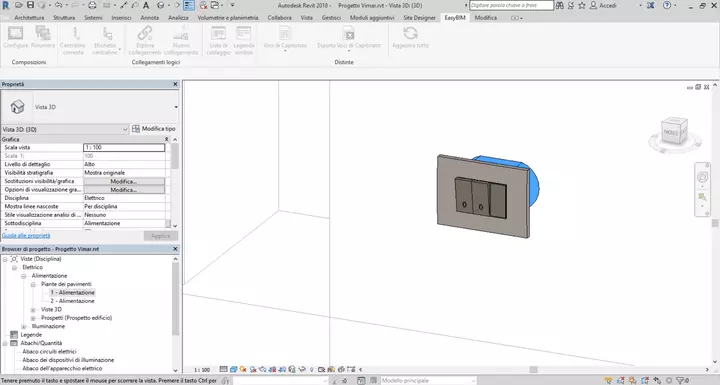
Task: Click Modifica button for Sostituzioni visibilità/grafica
Action: 124,181
